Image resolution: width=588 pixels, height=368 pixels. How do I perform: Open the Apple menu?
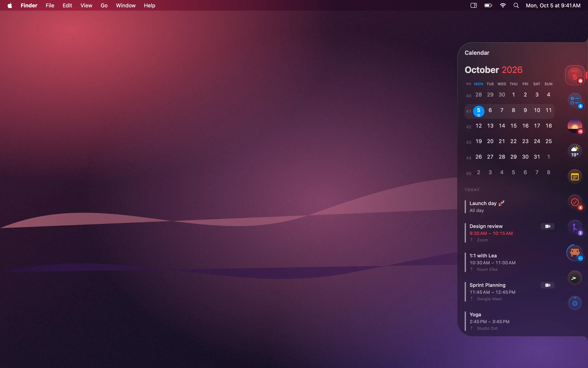pyautogui.click(x=10, y=5)
